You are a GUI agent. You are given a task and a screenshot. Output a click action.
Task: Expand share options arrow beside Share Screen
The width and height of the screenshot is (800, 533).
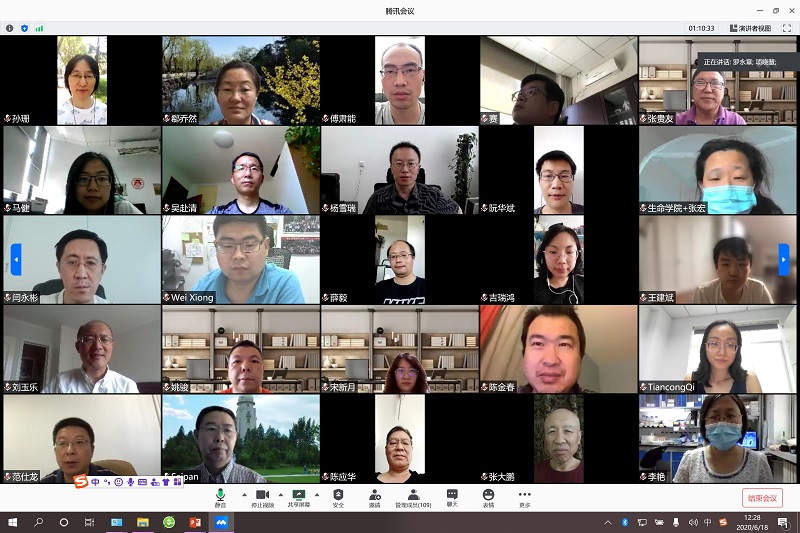(317, 494)
